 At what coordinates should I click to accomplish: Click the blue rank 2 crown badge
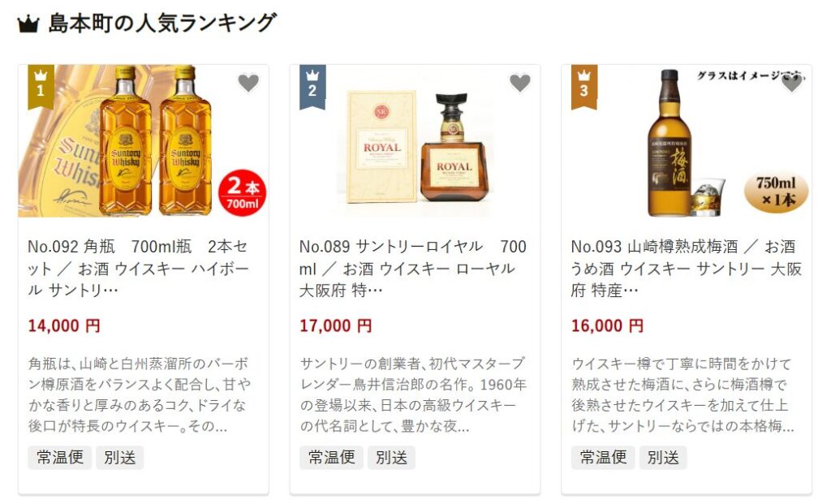coord(312,87)
